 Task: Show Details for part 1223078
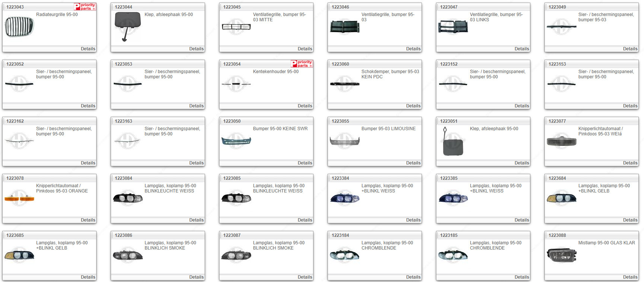tap(88, 220)
